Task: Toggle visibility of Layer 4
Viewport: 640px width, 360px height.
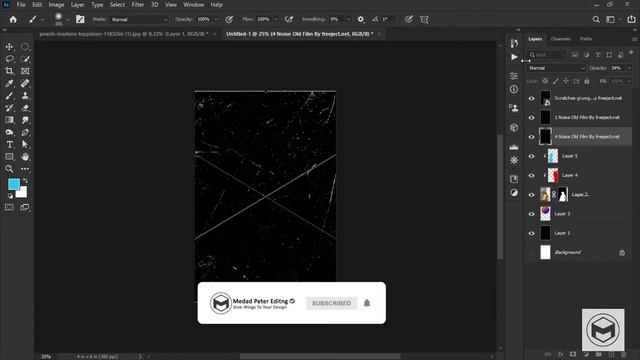Action: (x=531, y=176)
